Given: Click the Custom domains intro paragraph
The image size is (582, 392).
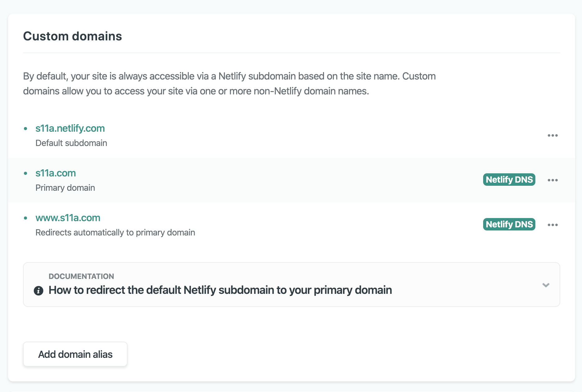Looking at the screenshot, I should 229,84.
